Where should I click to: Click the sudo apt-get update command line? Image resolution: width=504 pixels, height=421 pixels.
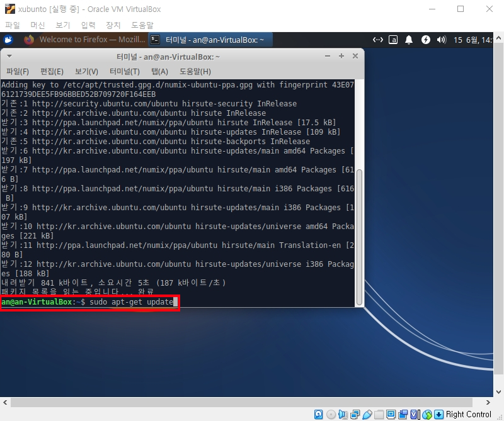coord(132,302)
